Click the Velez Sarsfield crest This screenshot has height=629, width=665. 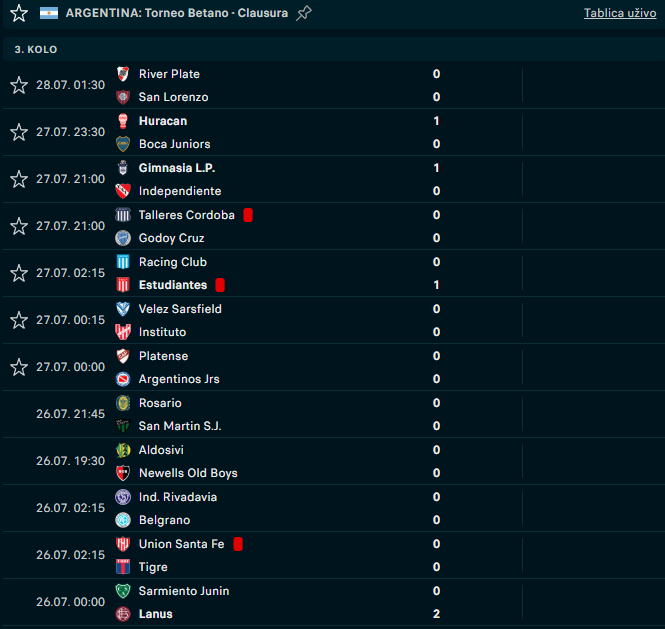click(123, 309)
